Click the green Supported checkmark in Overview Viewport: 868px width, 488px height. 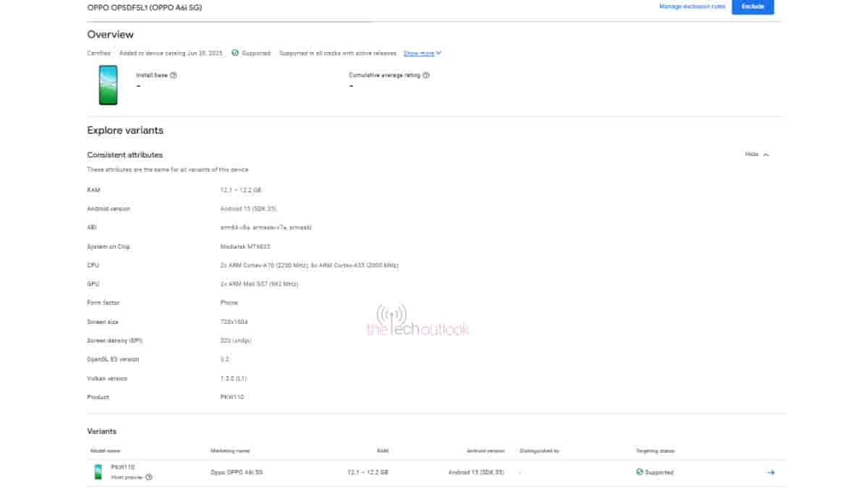coord(235,53)
